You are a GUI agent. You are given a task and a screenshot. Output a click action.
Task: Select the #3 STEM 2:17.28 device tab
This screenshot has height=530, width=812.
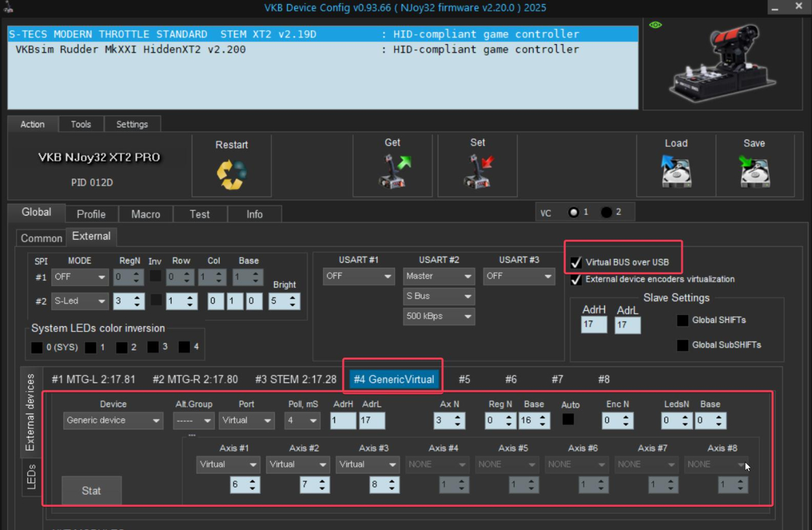[x=295, y=380]
